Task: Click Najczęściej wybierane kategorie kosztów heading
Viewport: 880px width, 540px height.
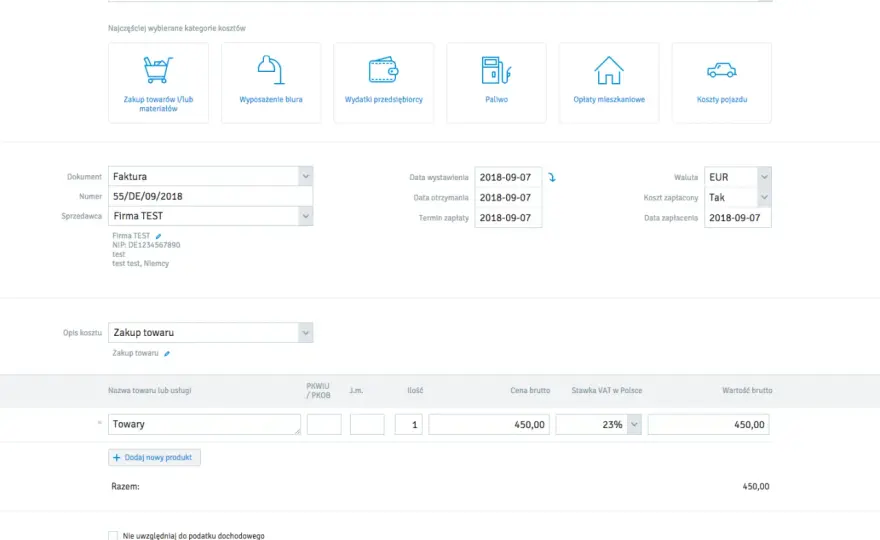Action: pos(177,28)
